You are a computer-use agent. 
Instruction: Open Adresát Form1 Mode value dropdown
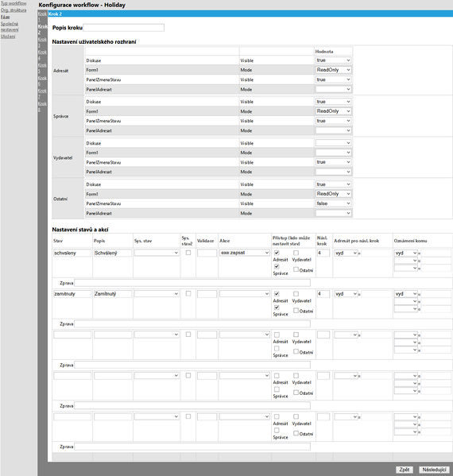tap(333, 70)
